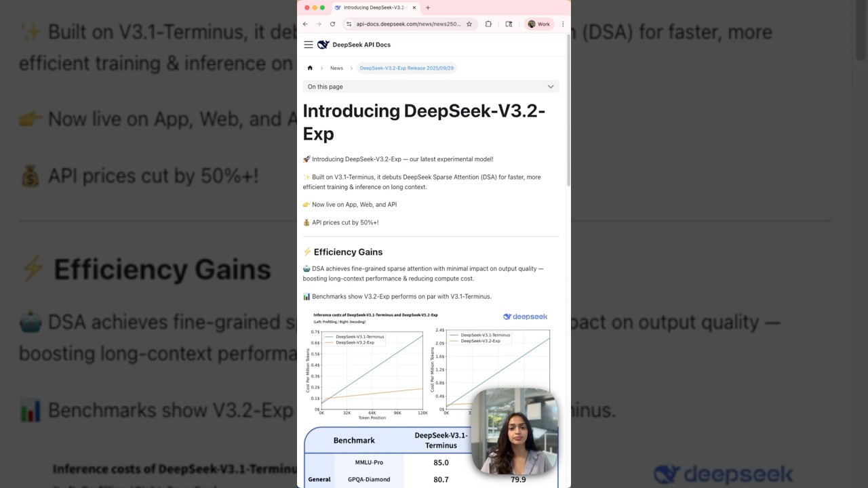Click the Benchmark column header
Viewport: 868px width, 488px height.
(x=354, y=441)
